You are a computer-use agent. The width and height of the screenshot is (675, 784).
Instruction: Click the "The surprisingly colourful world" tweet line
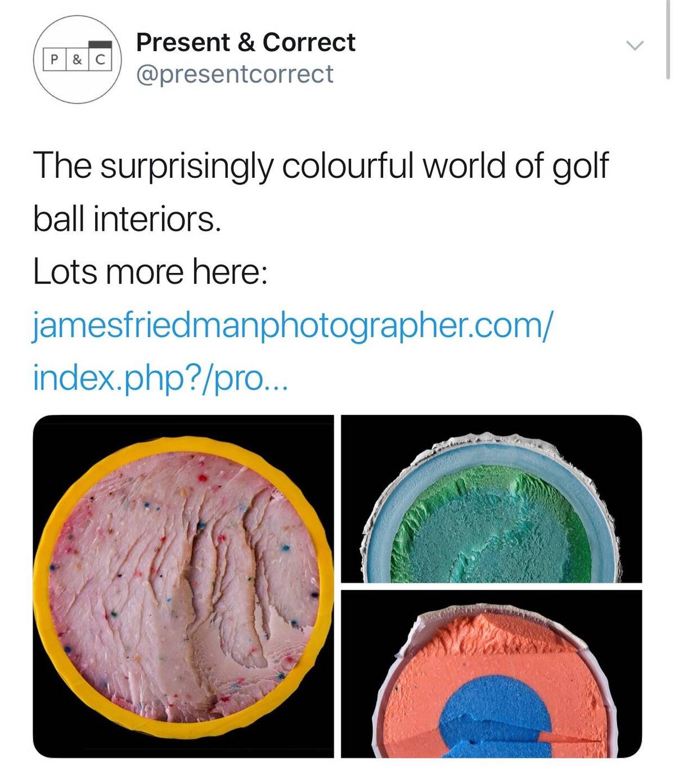pos(321,166)
